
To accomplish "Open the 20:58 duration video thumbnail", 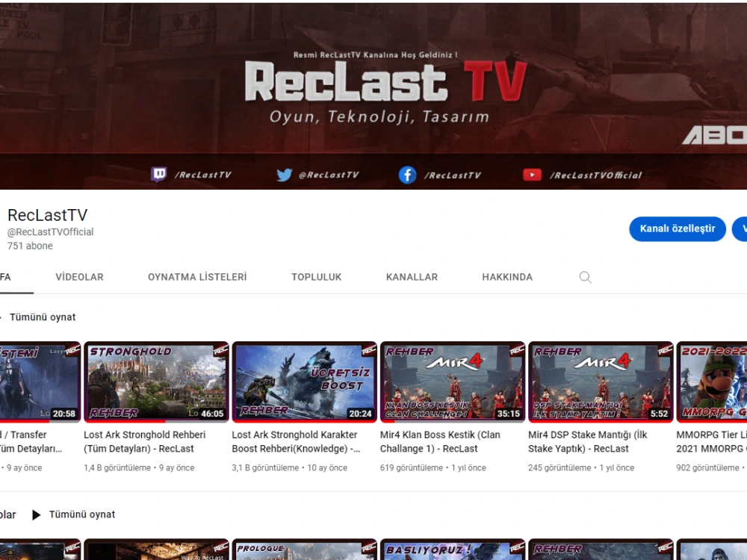I will pyautogui.click(x=40, y=382).
